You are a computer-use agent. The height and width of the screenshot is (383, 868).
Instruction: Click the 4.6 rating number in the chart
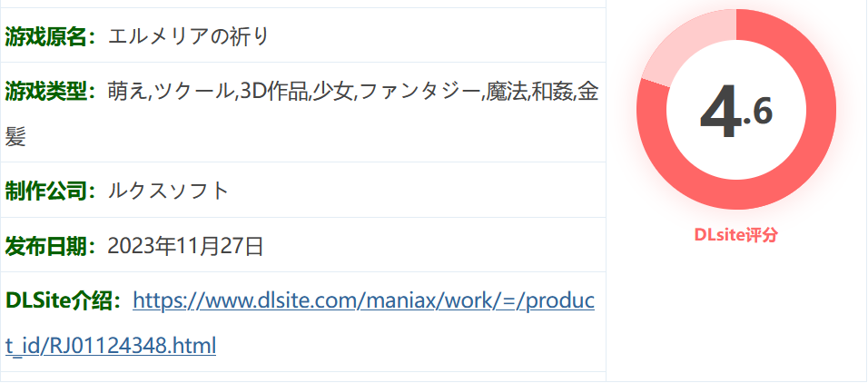click(x=736, y=113)
